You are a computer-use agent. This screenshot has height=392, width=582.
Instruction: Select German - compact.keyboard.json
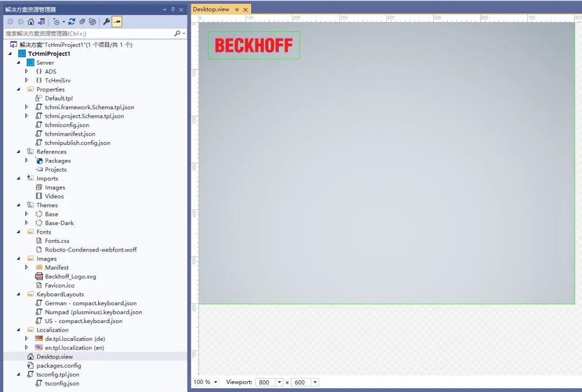click(x=91, y=303)
